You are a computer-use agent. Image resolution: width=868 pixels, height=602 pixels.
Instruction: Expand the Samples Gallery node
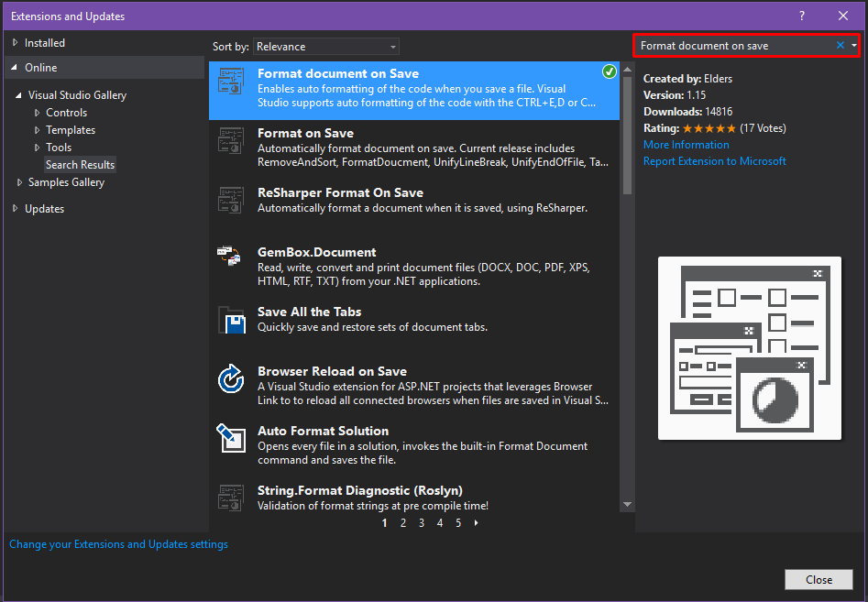pos(19,182)
